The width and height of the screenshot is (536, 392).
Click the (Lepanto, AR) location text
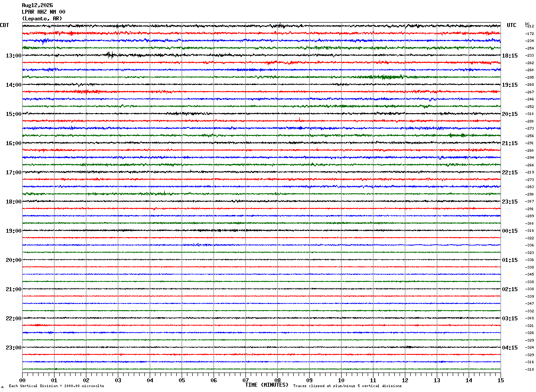pyautogui.click(x=42, y=19)
